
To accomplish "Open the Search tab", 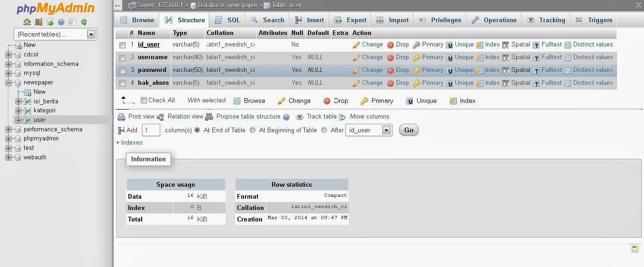I will click(x=267, y=20).
